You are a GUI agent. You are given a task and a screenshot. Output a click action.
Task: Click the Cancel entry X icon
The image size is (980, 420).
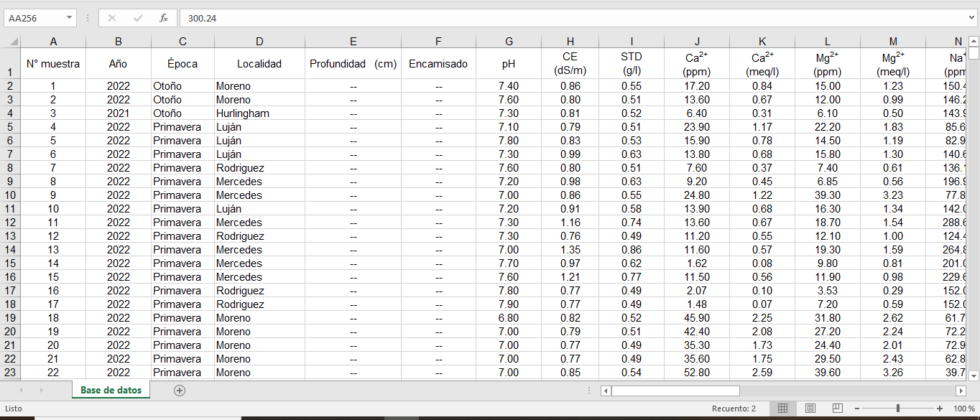click(x=112, y=18)
